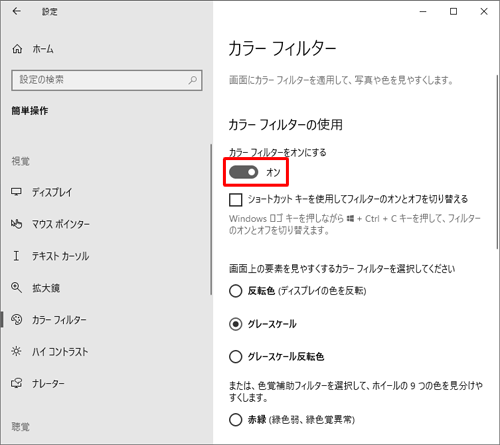Screen dimensions: 500x445
Task: Select the カラー フィルター palette icon
Action: [x=17, y=319]
